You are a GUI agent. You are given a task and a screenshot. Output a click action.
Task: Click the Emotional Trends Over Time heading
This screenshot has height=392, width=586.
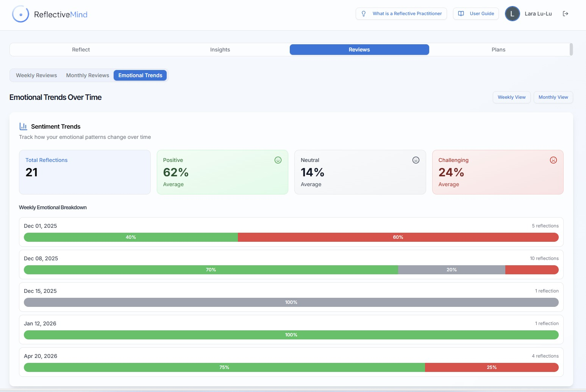point(55,97)
